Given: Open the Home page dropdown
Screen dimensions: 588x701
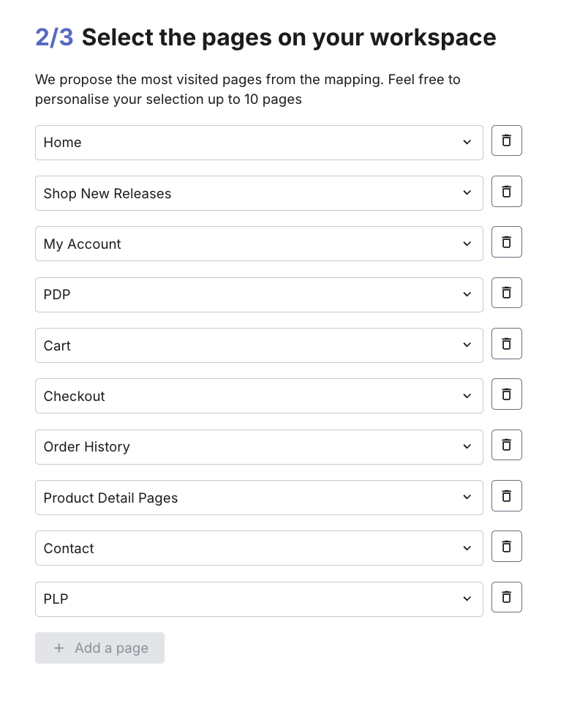Looking at the screenshot, I should coord(259,143).
